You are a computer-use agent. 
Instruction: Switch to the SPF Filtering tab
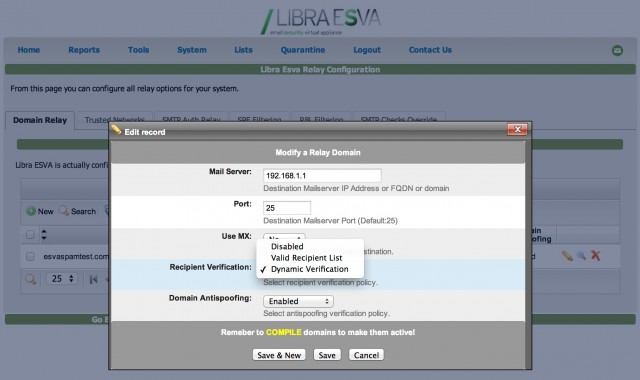click(260, 118)
